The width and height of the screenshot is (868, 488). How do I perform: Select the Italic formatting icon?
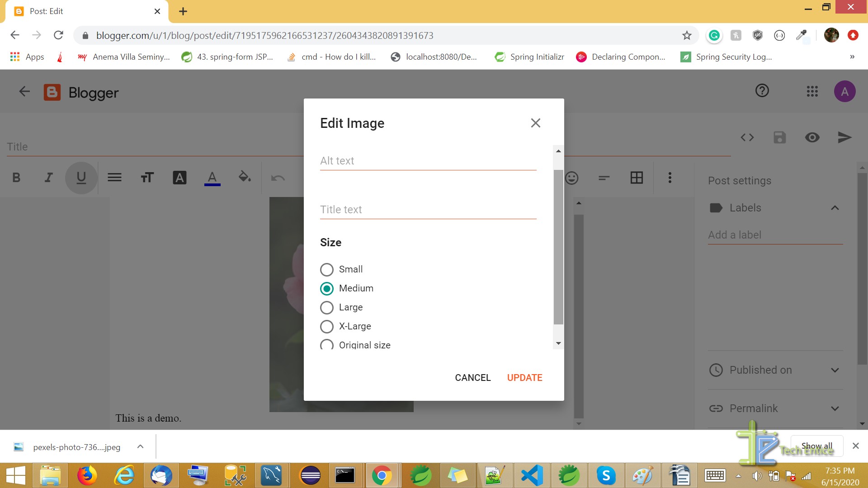pyautogui.click(x=49, y=178)
